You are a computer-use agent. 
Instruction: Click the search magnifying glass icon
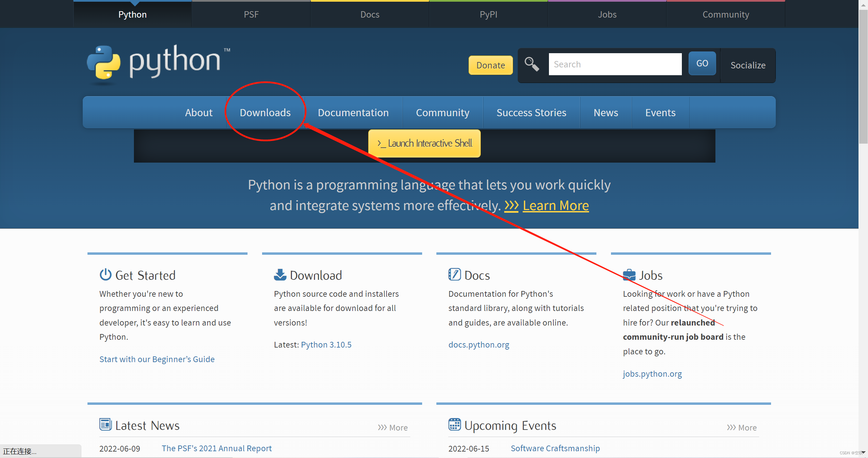pos(532,64)
